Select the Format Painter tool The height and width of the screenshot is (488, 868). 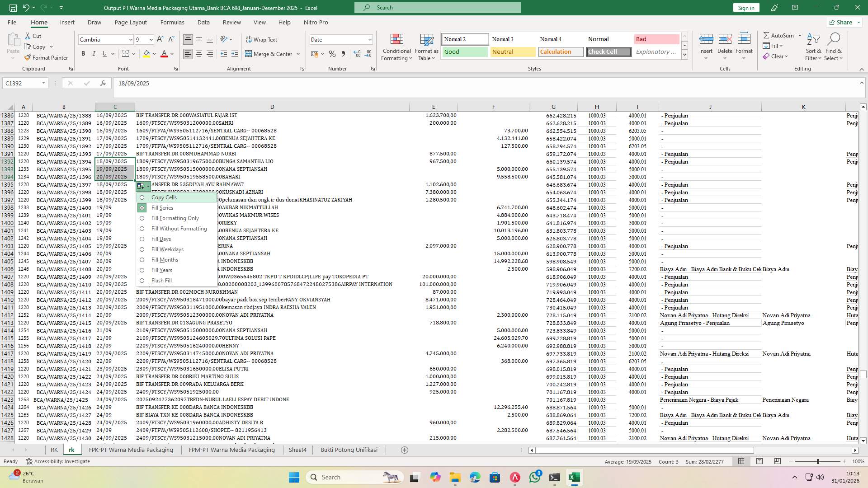[47, 57]
